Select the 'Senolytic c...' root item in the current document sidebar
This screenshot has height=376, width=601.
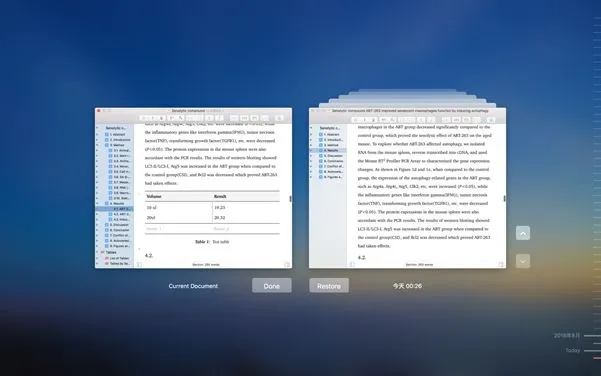pos(115,128)
